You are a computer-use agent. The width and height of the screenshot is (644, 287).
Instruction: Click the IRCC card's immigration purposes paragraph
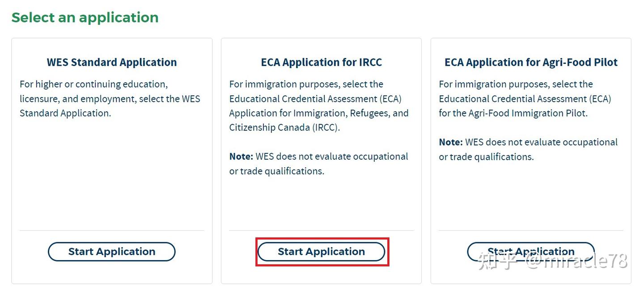(x=318, y=106)
